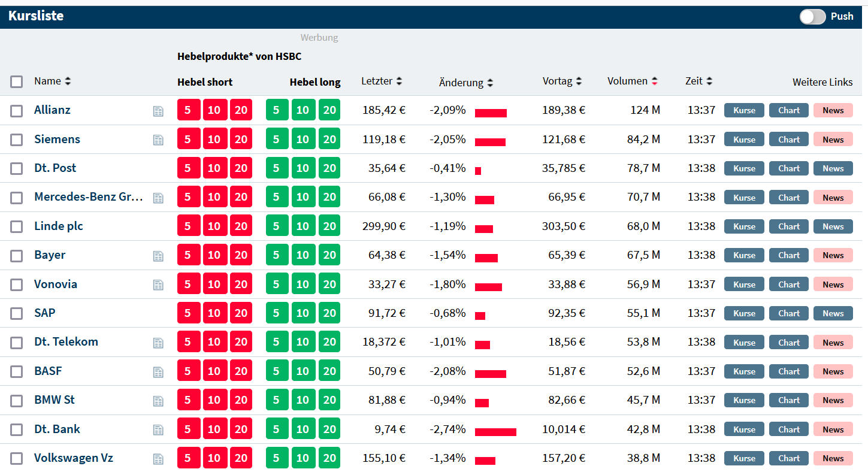Screen dimensions: 868x472
Task: Open the Linde plc stock link
Action: coord(59,226)
